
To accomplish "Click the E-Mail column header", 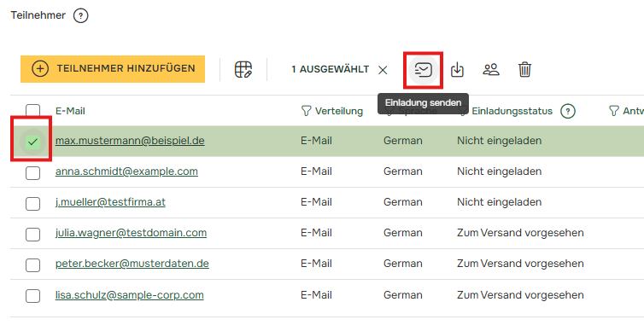I will 70,111.
